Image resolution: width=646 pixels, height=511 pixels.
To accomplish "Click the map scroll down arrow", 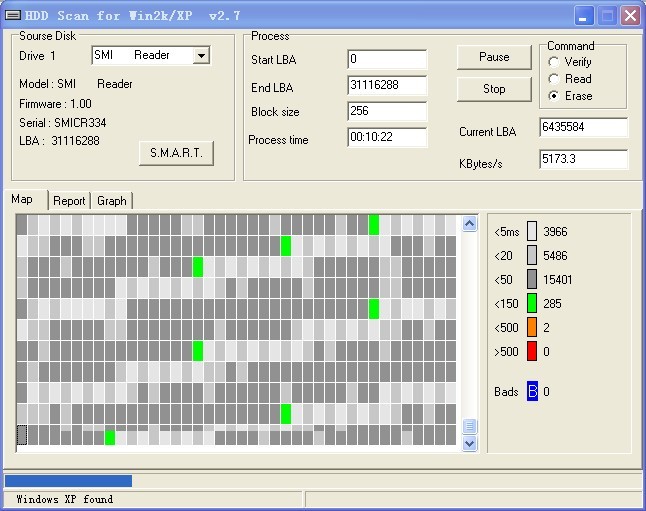I will coord(469,444).
